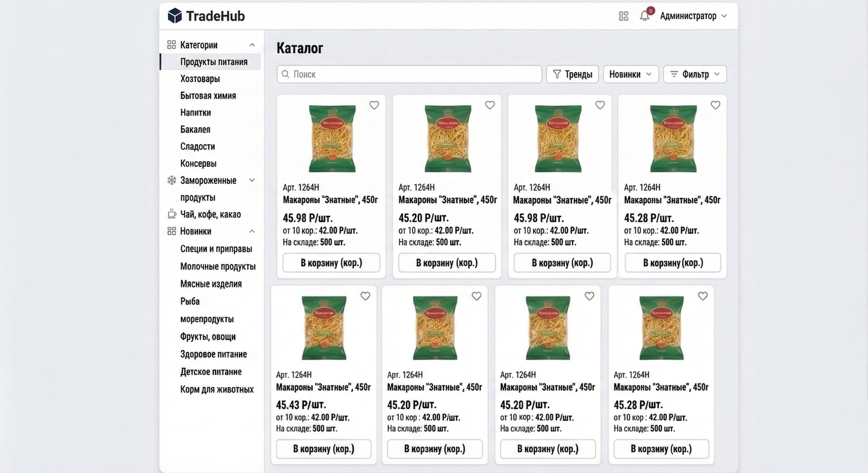Toggle heart on the 45.20 ₽ top-row product

tap(490, 105)
